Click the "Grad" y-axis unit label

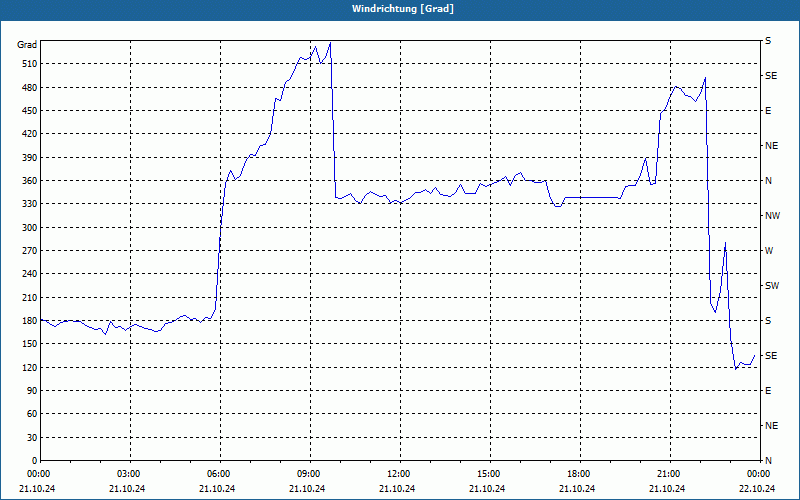27,45
